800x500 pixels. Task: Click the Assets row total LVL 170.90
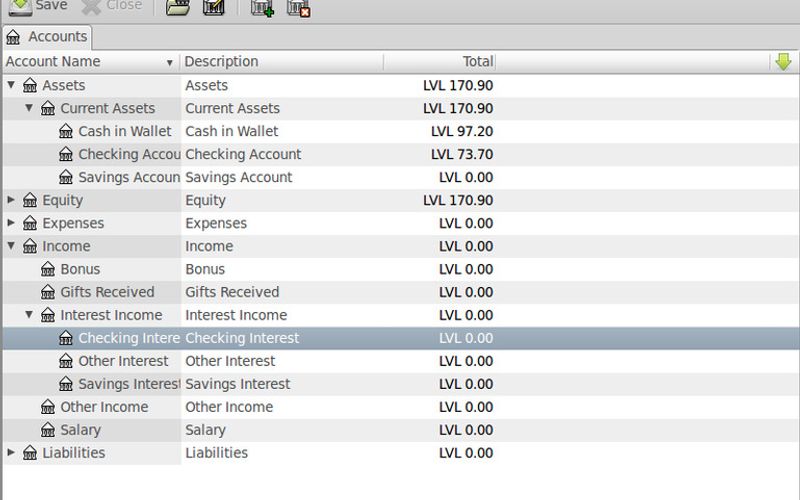pos(458,85)
